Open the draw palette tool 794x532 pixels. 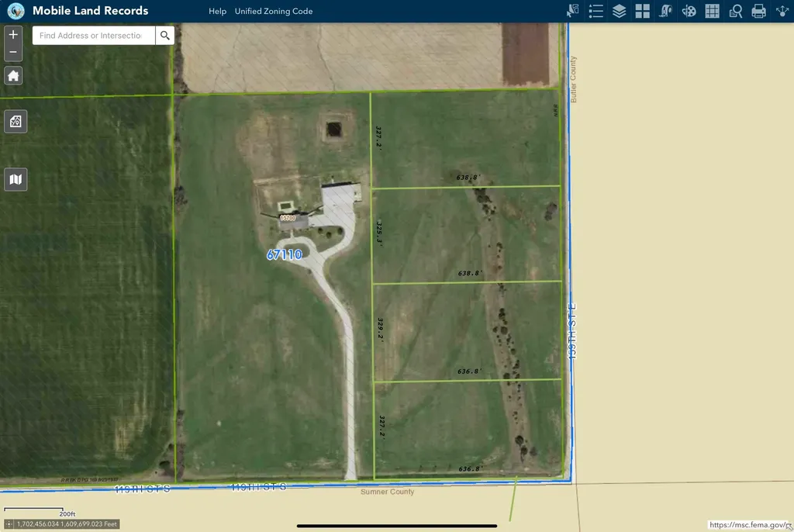[x=689, y=11]
